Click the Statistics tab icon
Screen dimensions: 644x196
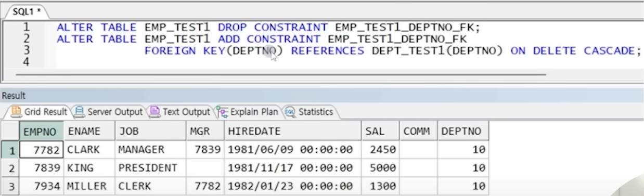tap(290, 112)
